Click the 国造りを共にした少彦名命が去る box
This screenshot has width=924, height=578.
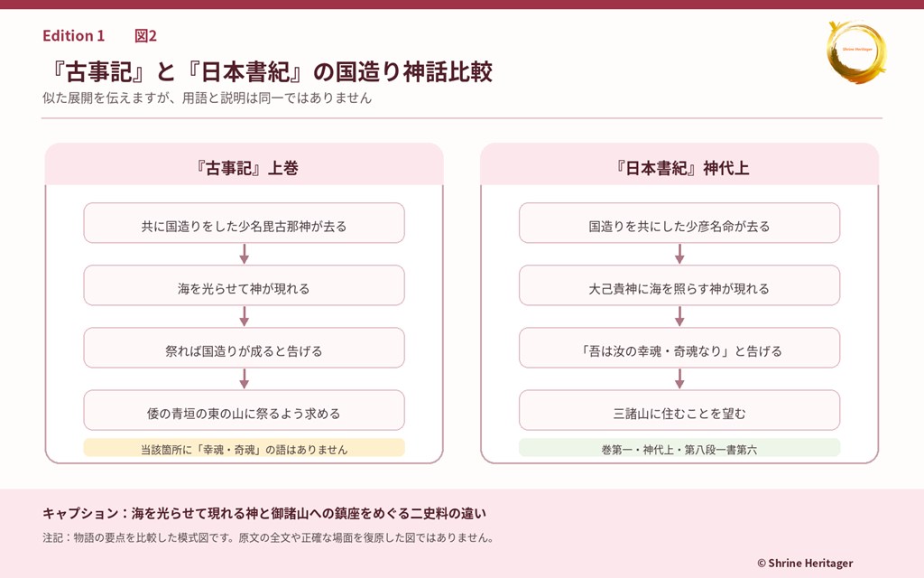pos(679,223)
